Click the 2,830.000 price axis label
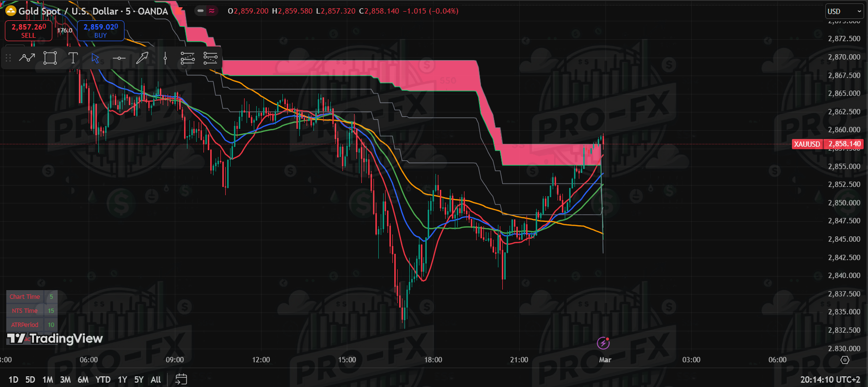 tap(844, 348)
